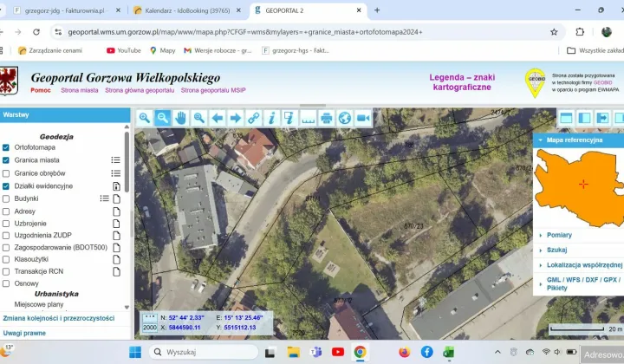
Task: Open Zmiana kolejności i przezroczystości
Action: (59, 318)
